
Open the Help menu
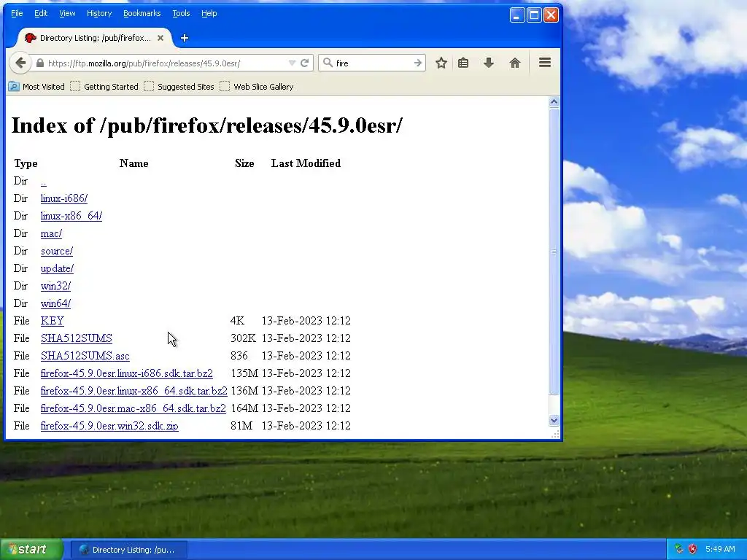click(209, 13)
